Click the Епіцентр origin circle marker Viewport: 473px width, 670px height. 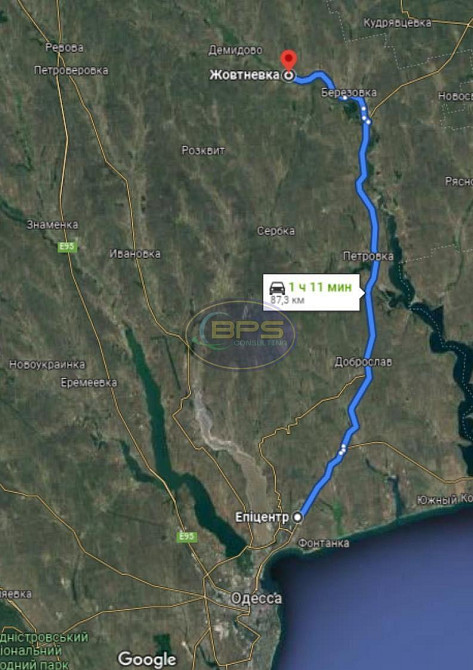[x=298, y=517]
